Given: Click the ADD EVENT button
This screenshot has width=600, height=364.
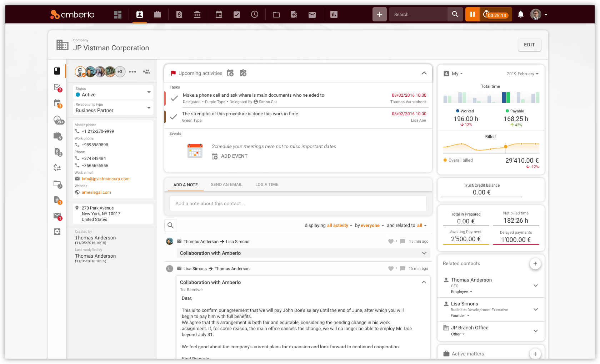Looking at the screenshot, I should [230, 156].
